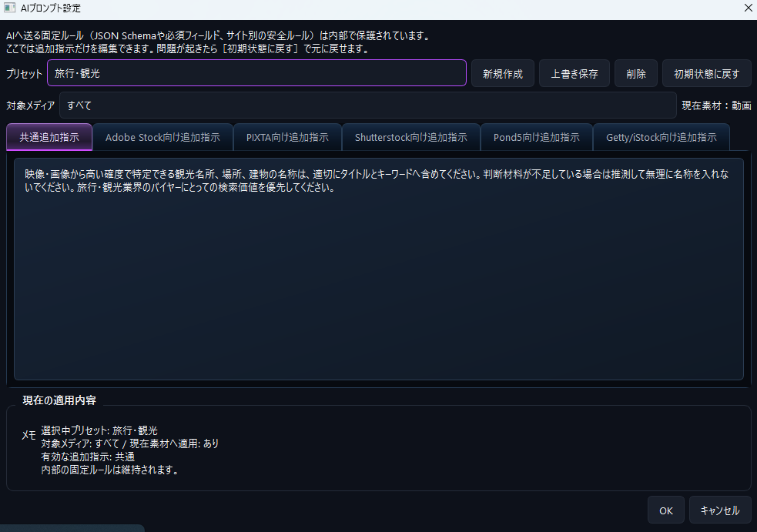The image size is (757, 532).
Task: Click the 現在素材：動画 label
Action: coord(716,105)
